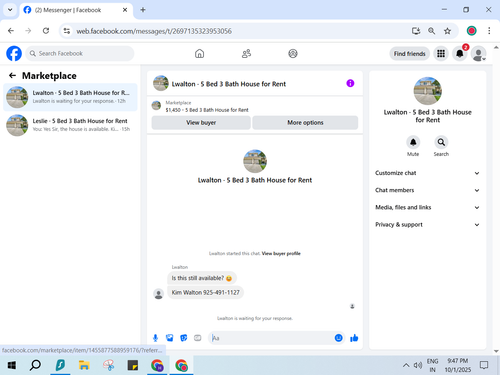
Task: Open the Chrome profile avatar icon
Action: (x=471, y=31)
